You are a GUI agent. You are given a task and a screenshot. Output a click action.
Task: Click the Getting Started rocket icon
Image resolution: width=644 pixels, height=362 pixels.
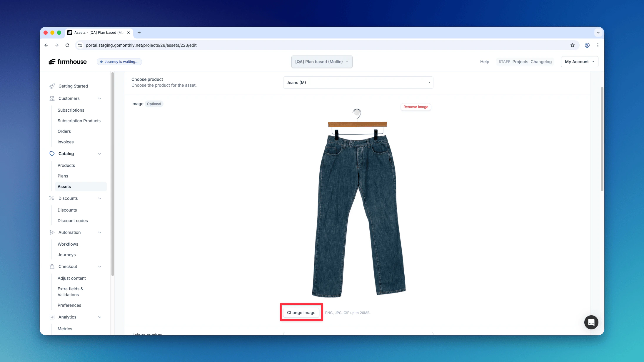click(x=52, y=86)
